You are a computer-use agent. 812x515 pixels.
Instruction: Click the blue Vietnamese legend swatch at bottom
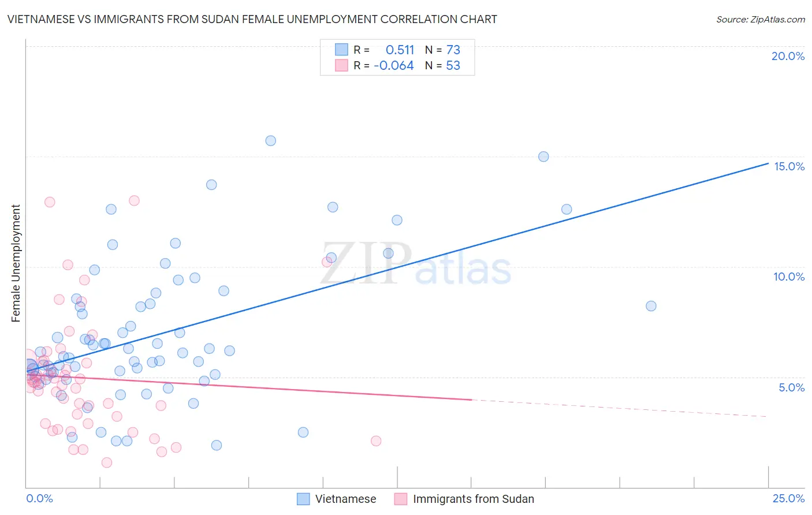pyautogui.click(x=303, y=499)
